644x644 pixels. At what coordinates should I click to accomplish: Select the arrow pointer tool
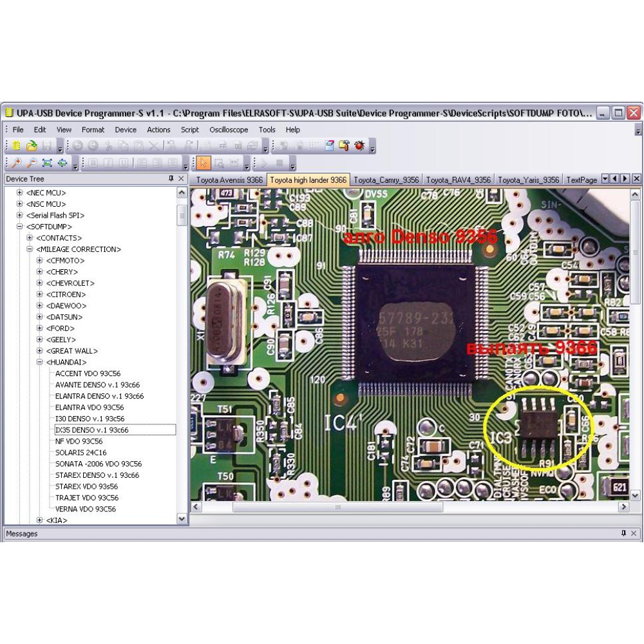204,163
